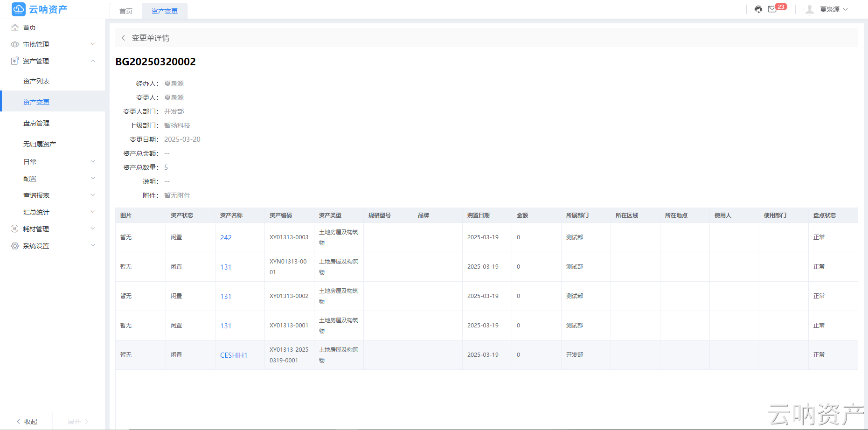Collapse the sidebar with 收起 button
This screenshot has width=868, height=430.
point(27,422)
